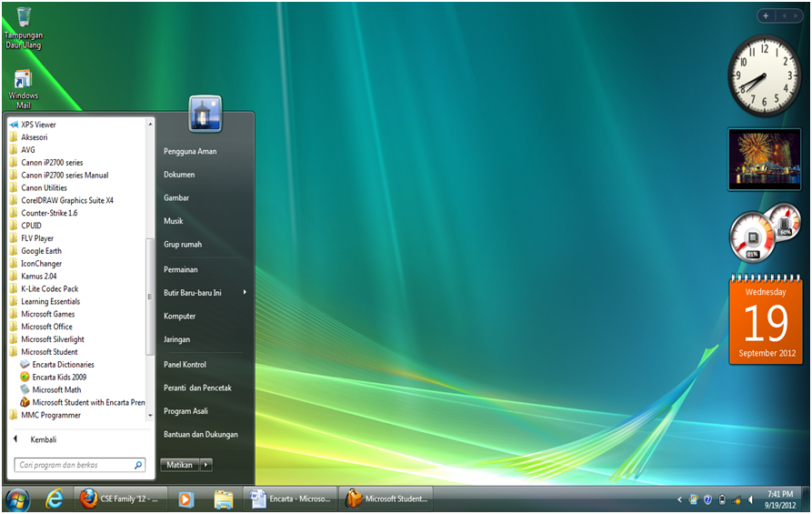Viewport: 812px width, 514px height.
Task: Click the gadget add plus button
Action: click(766, 16)
